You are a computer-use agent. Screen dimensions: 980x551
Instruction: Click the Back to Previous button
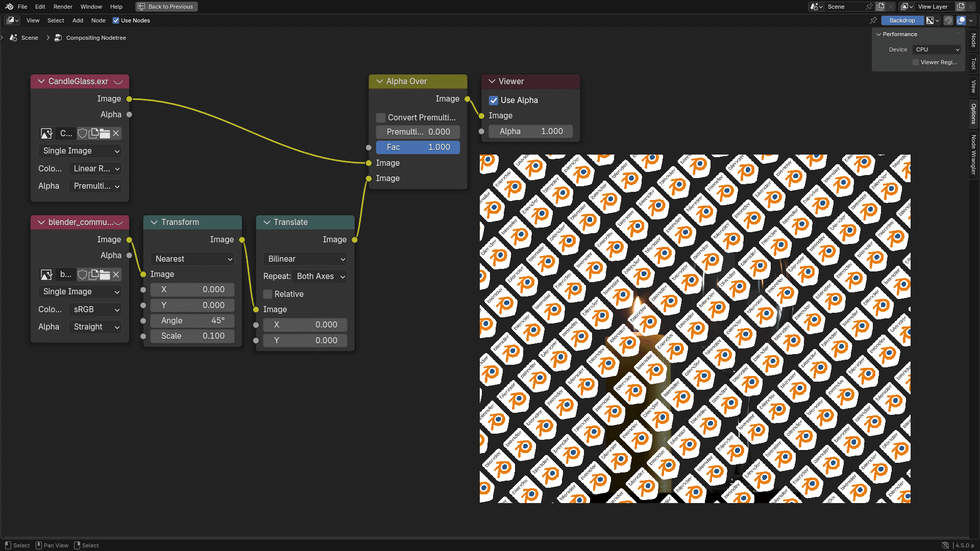pyautogui.click(x=166, y=7)
